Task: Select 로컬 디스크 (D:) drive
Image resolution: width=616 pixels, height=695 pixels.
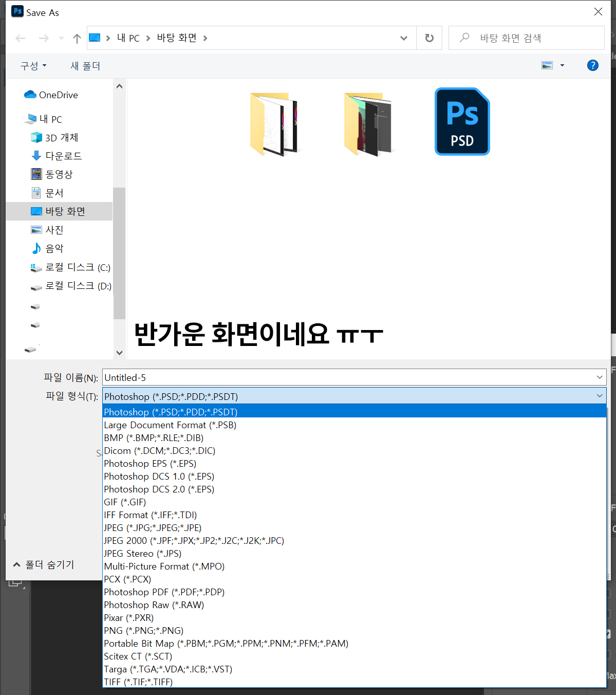Action: (x=71, y=286)
